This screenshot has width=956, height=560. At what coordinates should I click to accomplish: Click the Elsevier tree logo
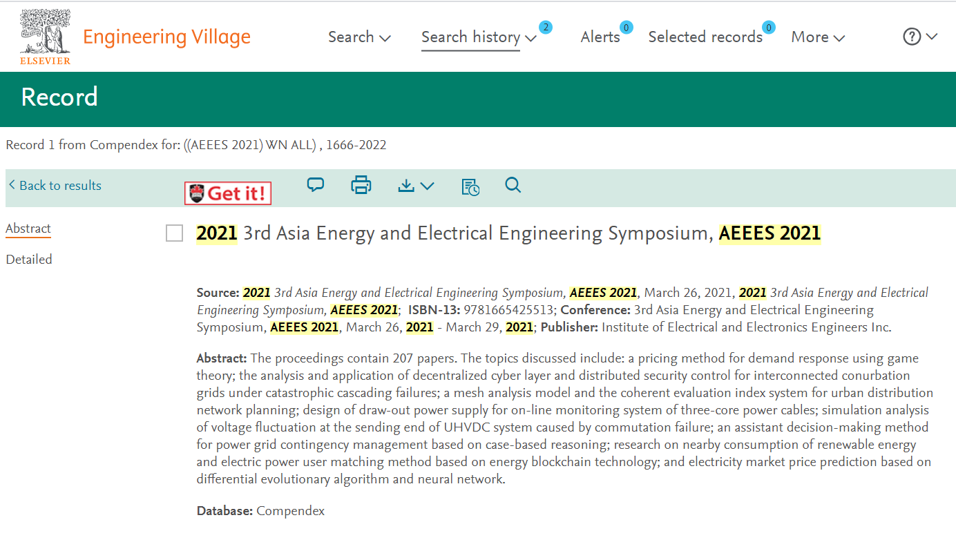(46, 37)
